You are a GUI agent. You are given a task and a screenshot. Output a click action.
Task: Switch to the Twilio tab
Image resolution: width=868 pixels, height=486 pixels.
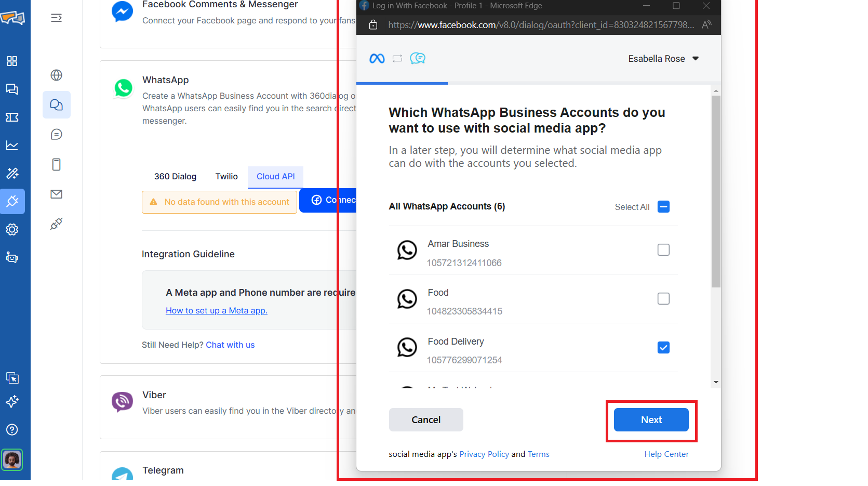coord(226,177)
